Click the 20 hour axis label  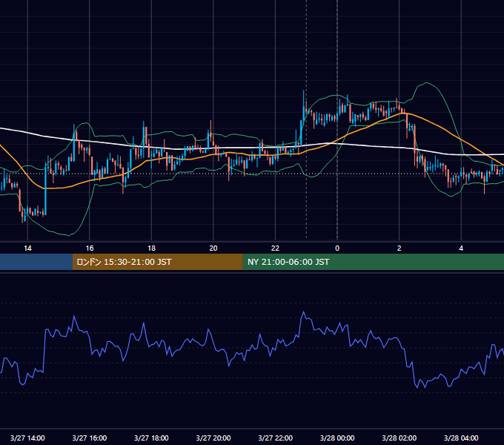(x=213, y=248)
